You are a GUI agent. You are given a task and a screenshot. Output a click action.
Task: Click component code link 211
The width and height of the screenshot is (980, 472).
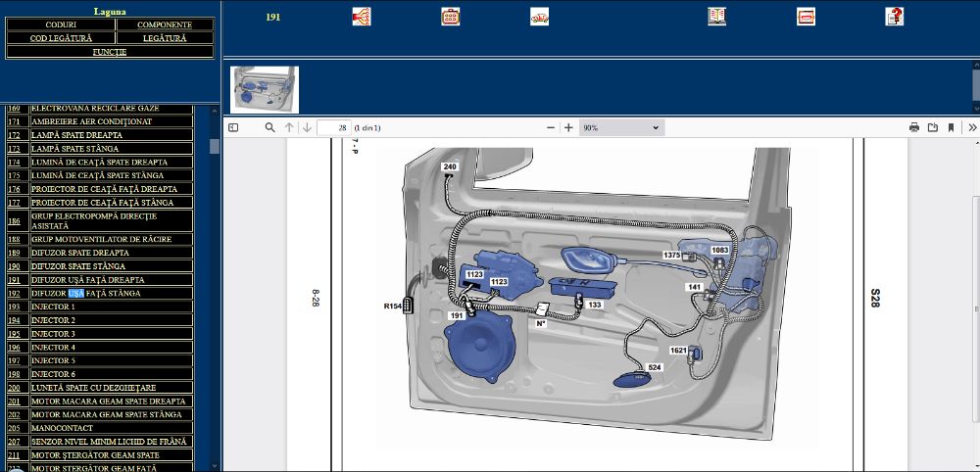[14, 455]
